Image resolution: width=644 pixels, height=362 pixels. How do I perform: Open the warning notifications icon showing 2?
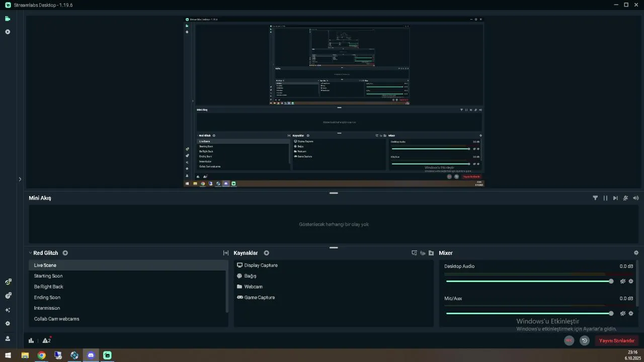click(47, 340)
